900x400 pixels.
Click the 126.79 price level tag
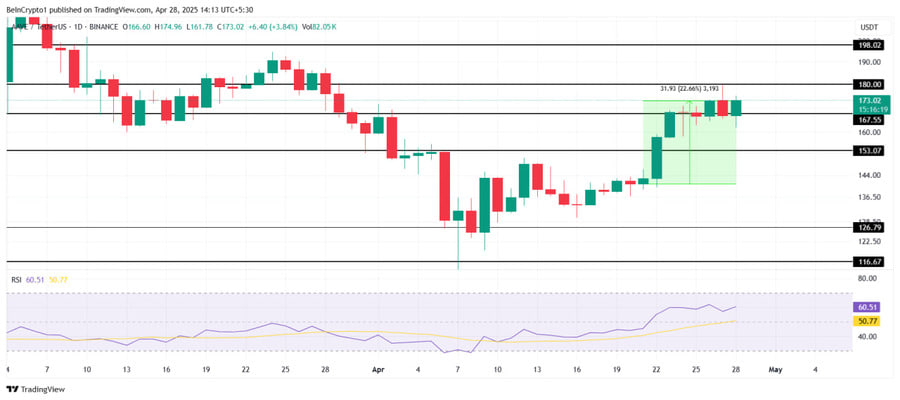coord(871,227)
